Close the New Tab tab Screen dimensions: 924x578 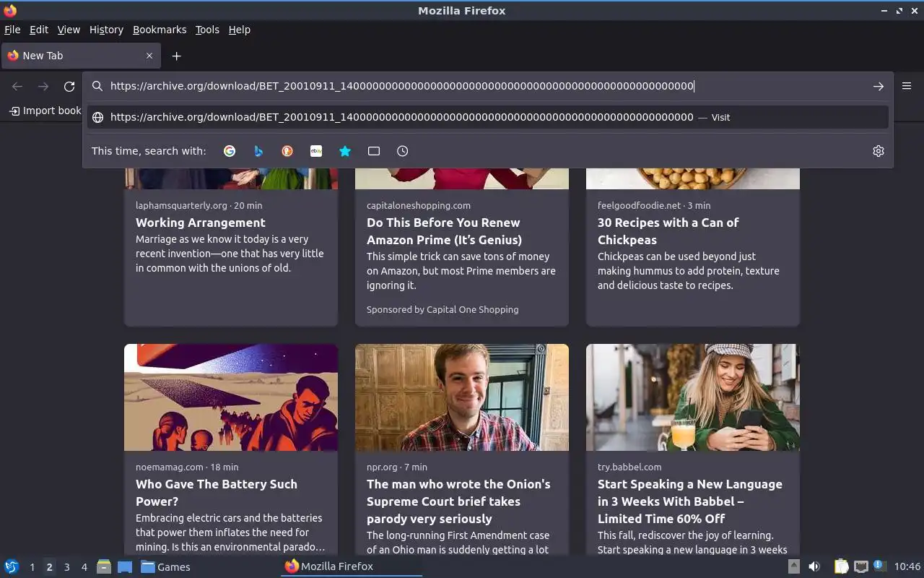(x=149, y=56)
